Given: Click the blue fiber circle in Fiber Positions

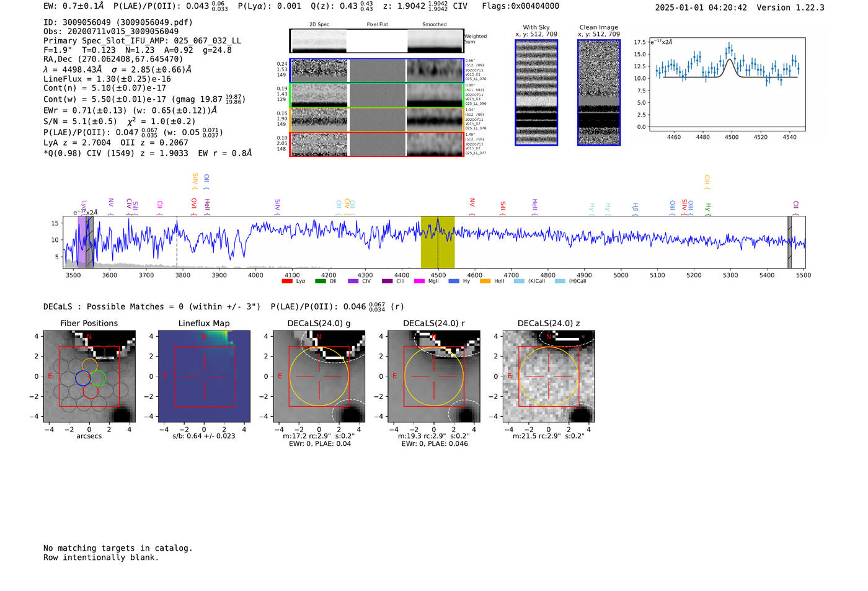Looking at the screenshot, I should pos(83,378).
